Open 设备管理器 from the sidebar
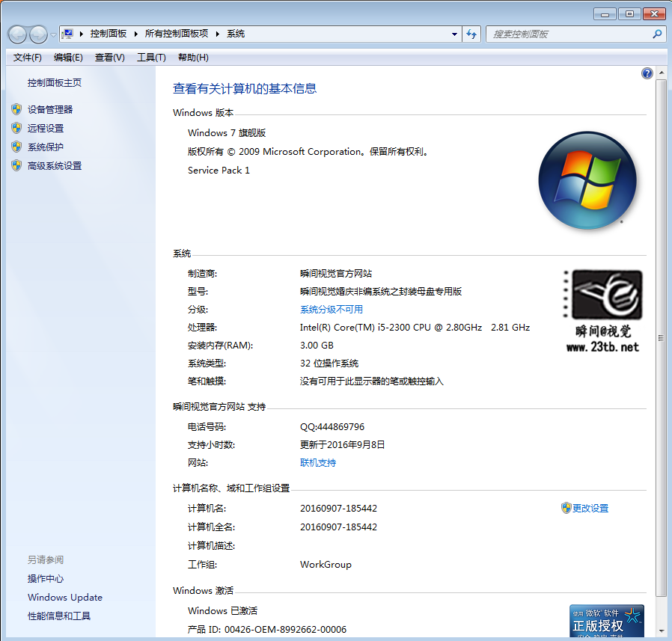 coord(50,110)
